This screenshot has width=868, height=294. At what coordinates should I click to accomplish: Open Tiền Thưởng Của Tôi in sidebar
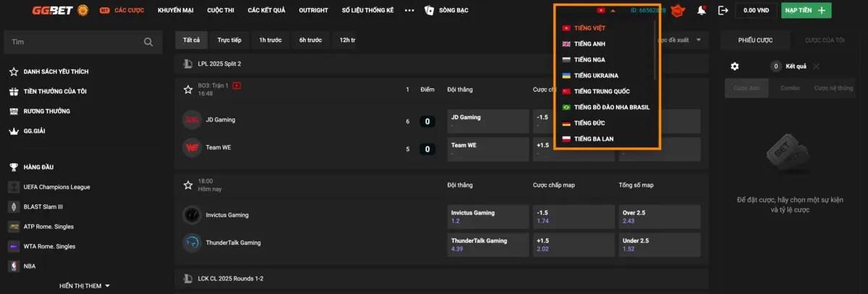(x=55, y=91)
